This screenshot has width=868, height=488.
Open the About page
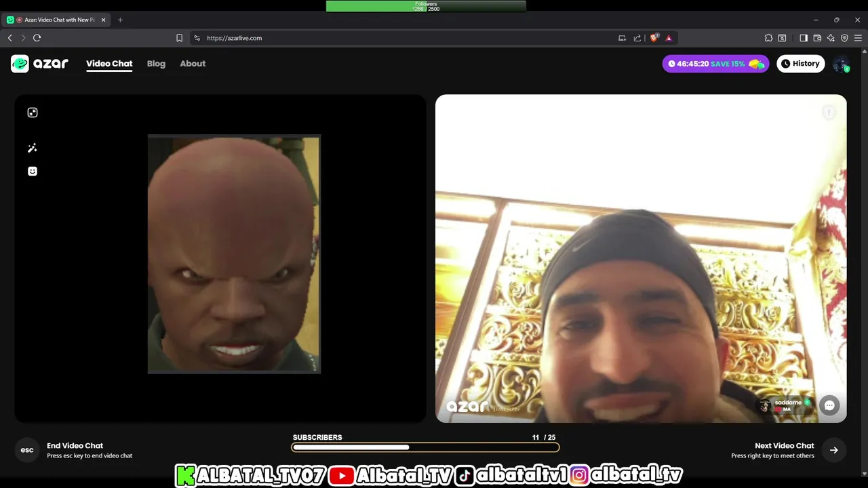[x=193, y=64]
